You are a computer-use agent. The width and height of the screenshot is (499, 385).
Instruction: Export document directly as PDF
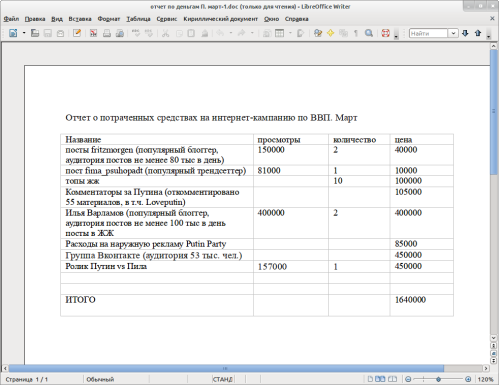[x=93, y=33]
